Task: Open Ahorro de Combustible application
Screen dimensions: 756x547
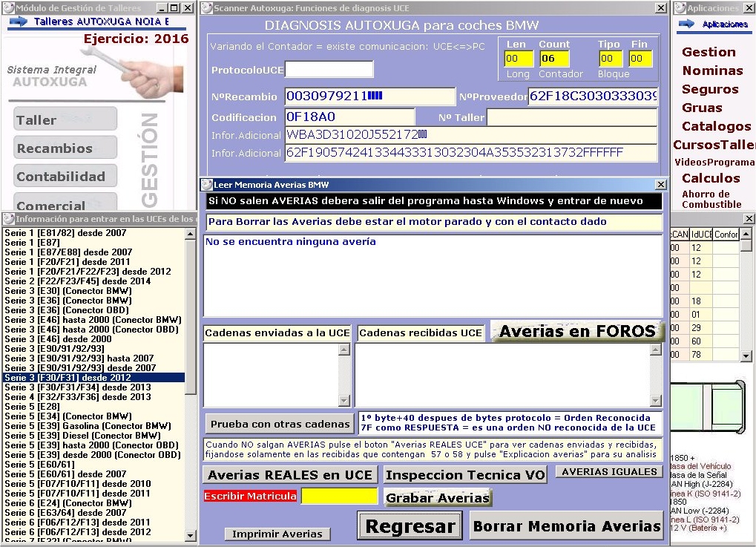Action: tap(711, 199)
